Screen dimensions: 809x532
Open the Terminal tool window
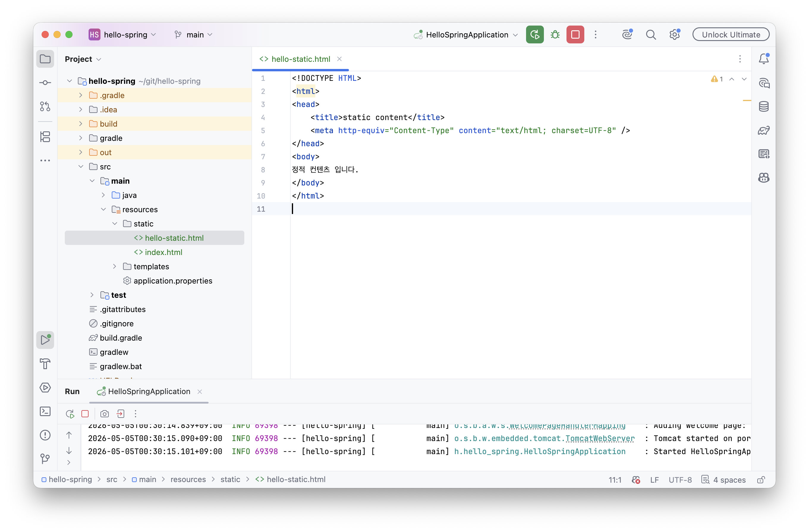[x=45, y=411]
